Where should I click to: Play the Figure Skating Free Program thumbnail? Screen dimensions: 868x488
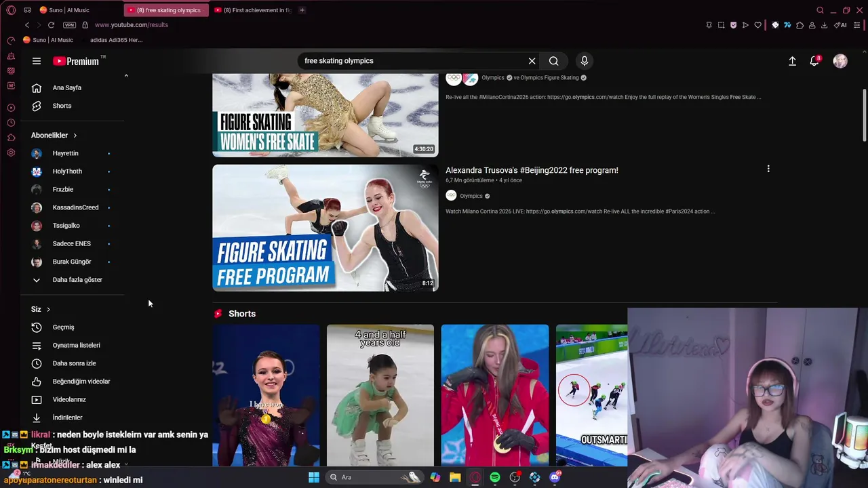(x=325, y=228)
